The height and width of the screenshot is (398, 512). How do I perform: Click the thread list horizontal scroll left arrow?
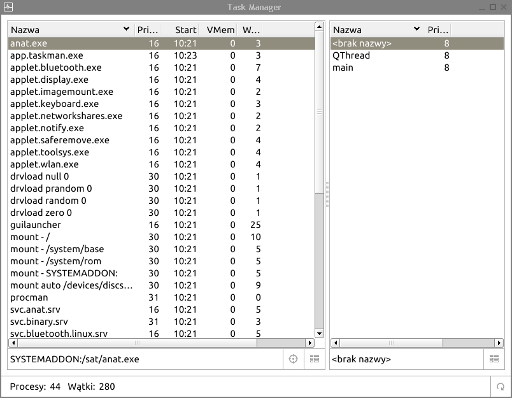point(336,343)
